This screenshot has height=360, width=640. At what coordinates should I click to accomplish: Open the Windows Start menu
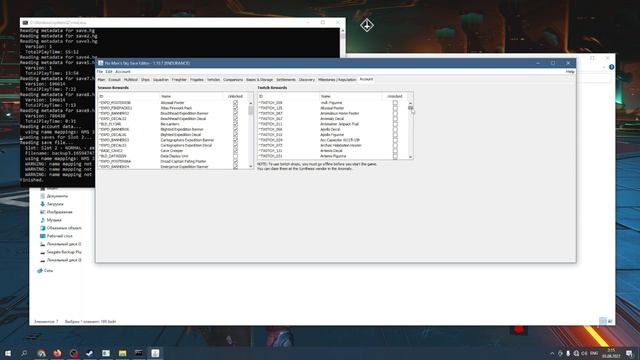[x=8, y=353]
